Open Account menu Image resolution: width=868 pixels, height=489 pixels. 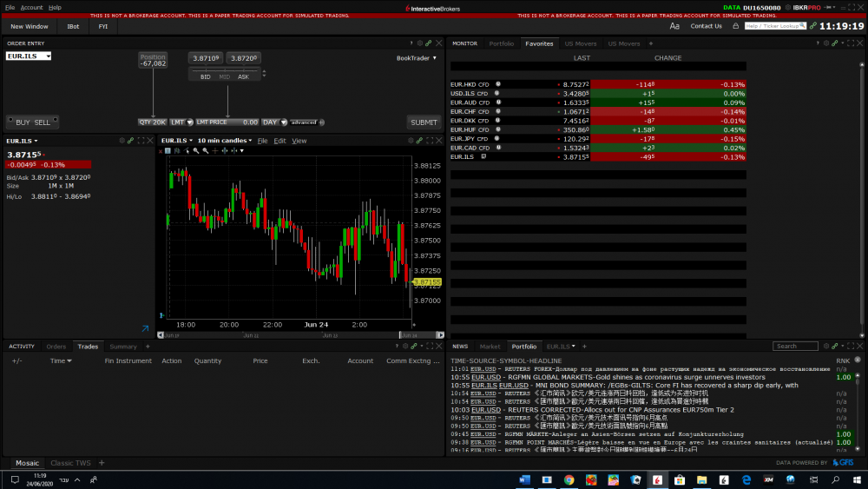tap(31, 8)
